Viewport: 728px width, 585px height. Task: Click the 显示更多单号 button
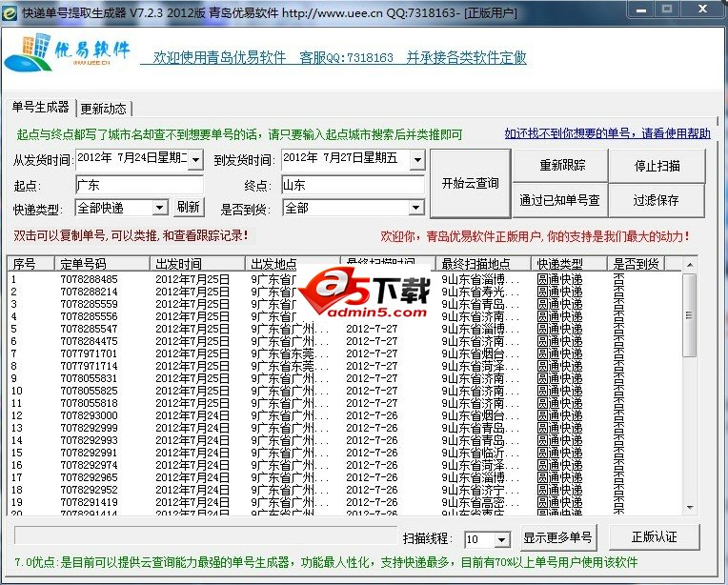[x=558, y=537]
